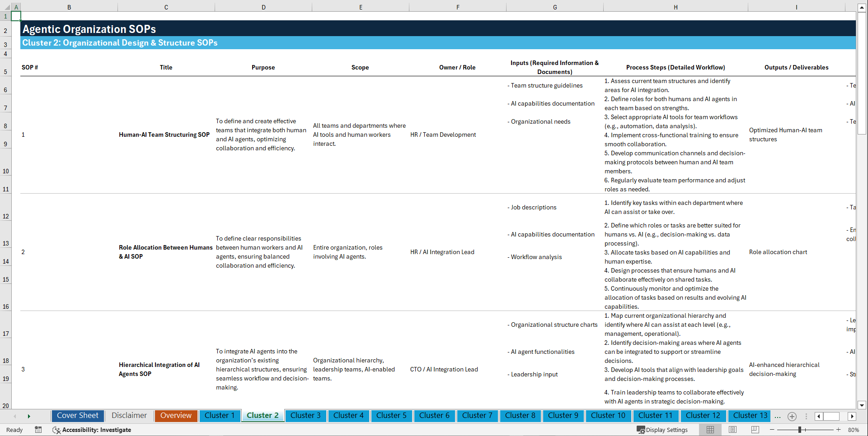
Task: Start macro recording from the status bar icon
Action: (x=38, y=430)
